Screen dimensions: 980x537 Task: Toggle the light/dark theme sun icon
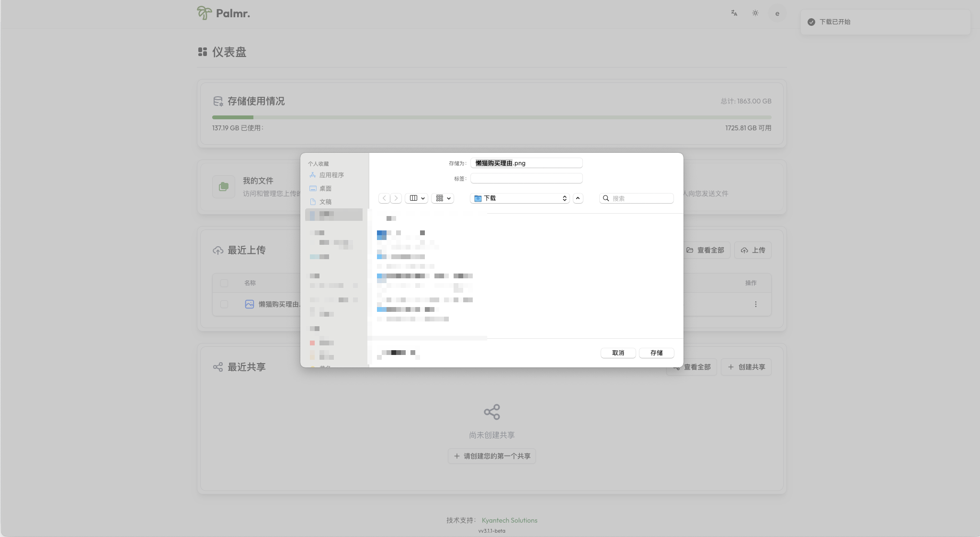[x=755, y=13]
